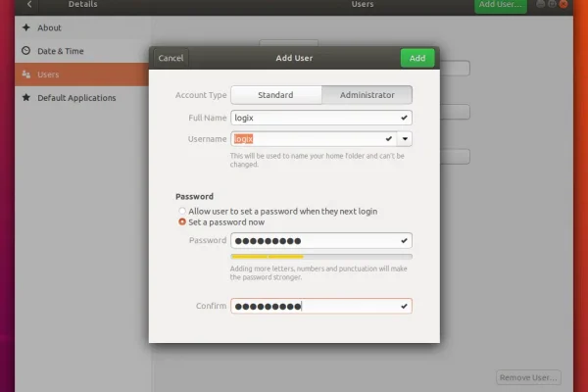Click the Username text field
The image size is (588, 392).
(x=314, y=139)
